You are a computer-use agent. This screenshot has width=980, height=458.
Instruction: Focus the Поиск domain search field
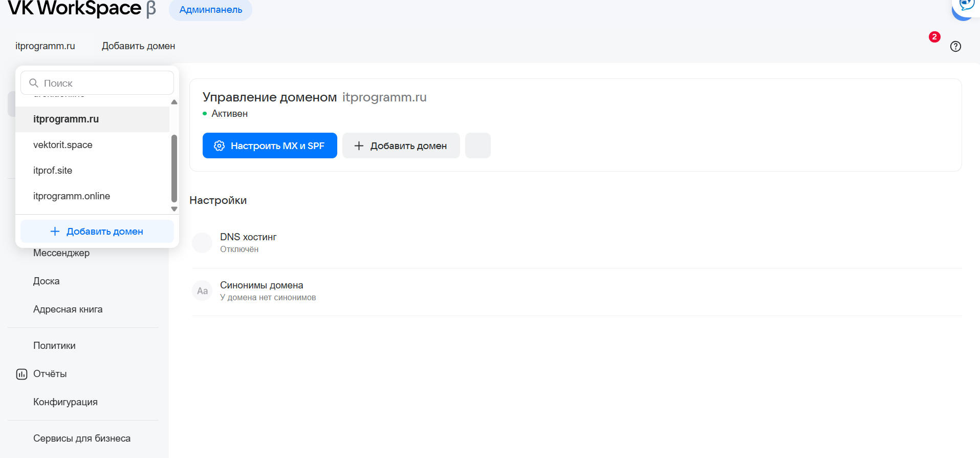97,83
